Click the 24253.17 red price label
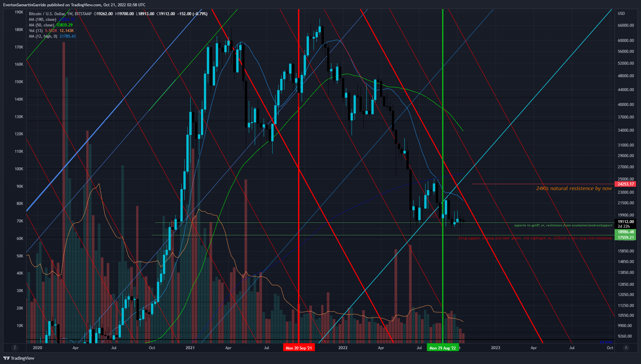Image resolution: width=641 pixels, height=364 pixels. pos(625,184)
